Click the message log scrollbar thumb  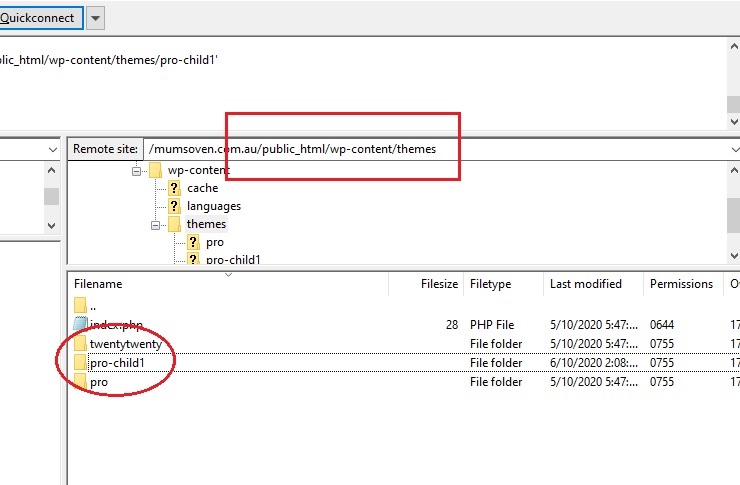(734, 104)
